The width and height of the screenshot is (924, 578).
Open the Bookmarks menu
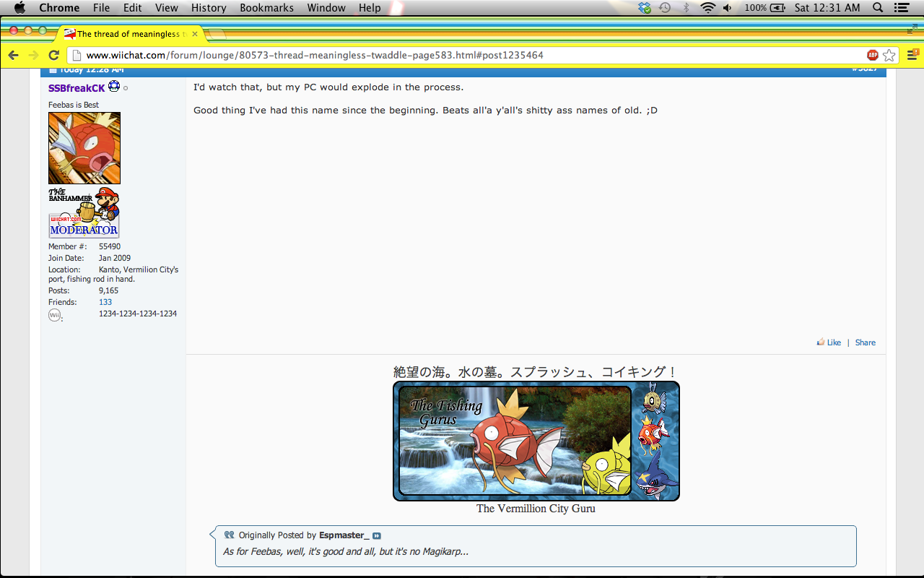coord(267,8)
